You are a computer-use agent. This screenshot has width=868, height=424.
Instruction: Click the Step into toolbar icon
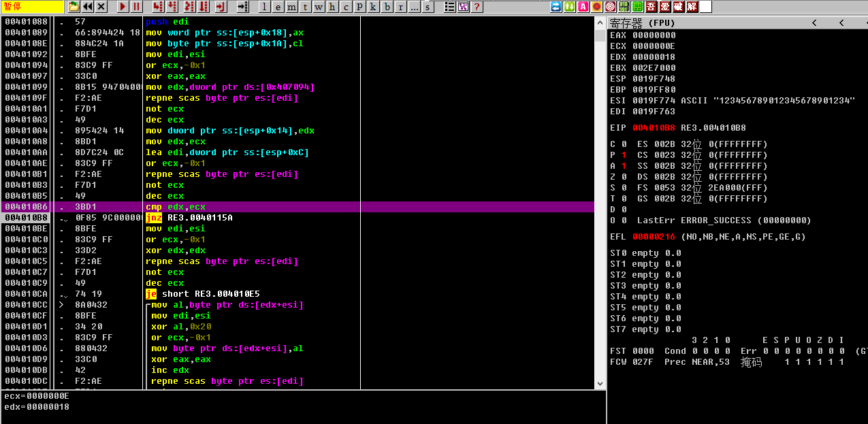pyautogui.click(x=158, y=7)
